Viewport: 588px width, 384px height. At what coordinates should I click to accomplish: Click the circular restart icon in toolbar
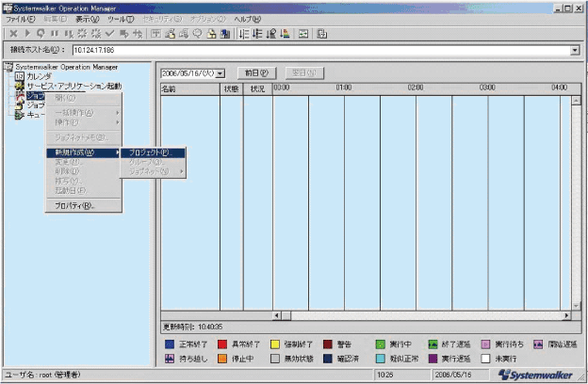(41, 34)
